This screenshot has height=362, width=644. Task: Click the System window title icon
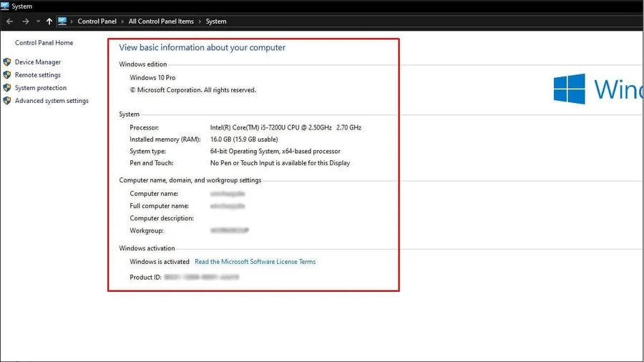pyautogui.click(x=5, y=6)
